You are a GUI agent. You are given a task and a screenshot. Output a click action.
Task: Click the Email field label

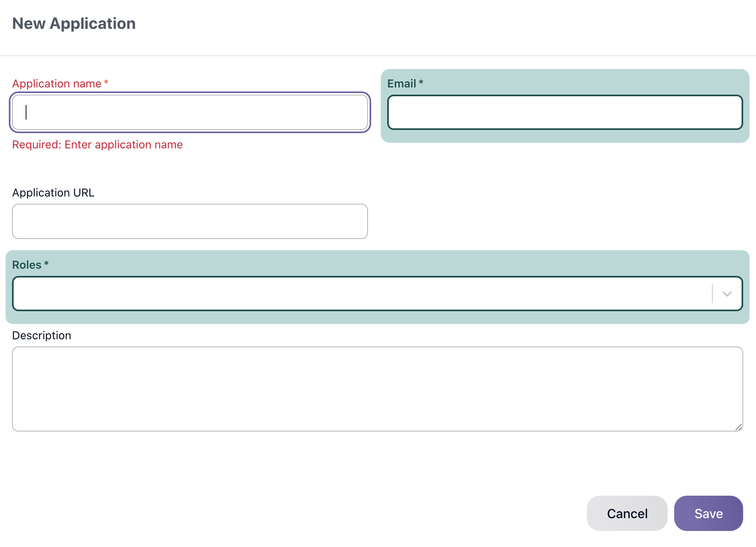(x=401, y=83)
